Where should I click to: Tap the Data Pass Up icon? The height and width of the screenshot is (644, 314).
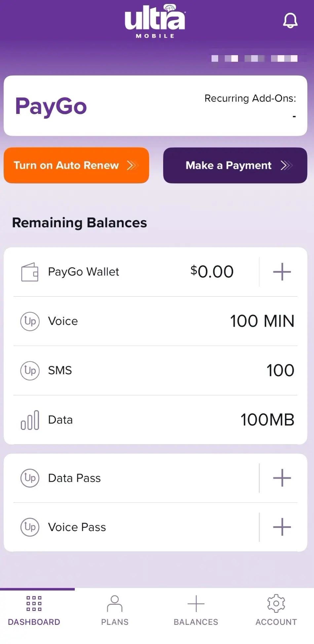(x=30, y=478)
